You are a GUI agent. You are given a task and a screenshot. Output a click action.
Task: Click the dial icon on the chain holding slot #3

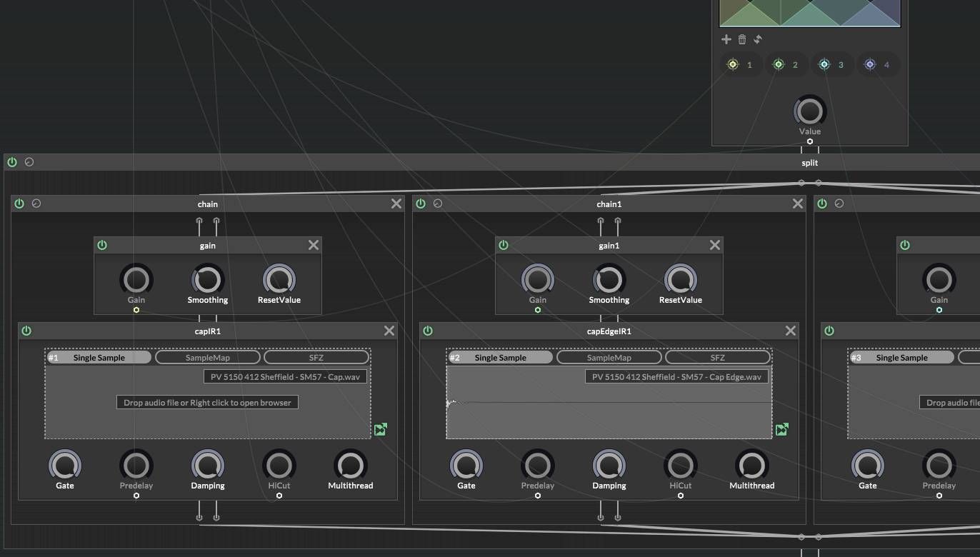839,204
